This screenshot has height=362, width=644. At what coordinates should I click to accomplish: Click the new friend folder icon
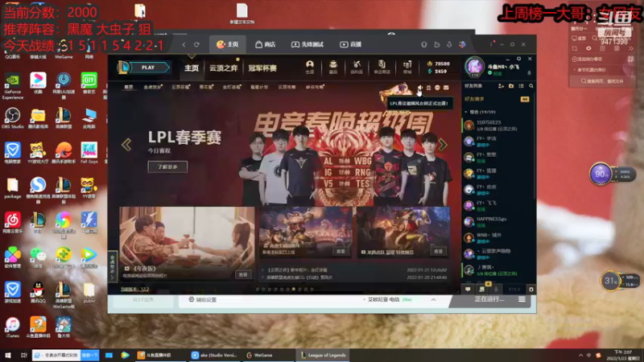point(511,86)
